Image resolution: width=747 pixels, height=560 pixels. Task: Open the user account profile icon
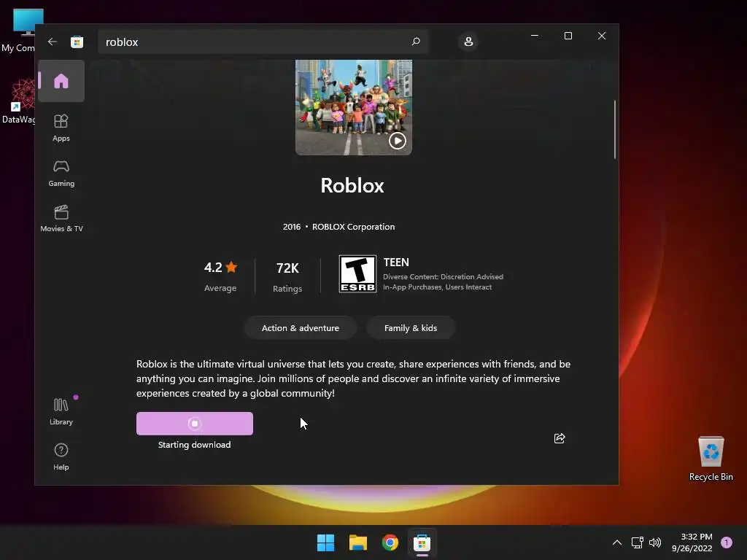pos(468,42)
